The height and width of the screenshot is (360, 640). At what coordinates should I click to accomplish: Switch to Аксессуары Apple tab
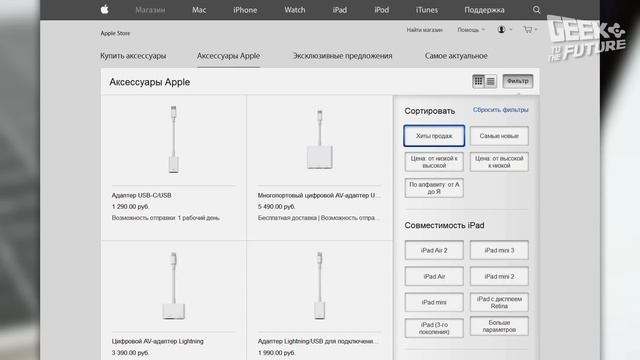click(x=228, y=56)
